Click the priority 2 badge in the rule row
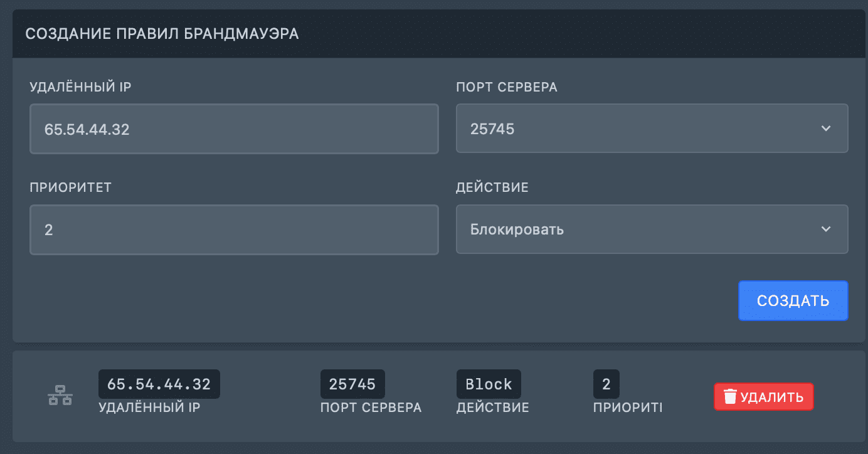 606,384
